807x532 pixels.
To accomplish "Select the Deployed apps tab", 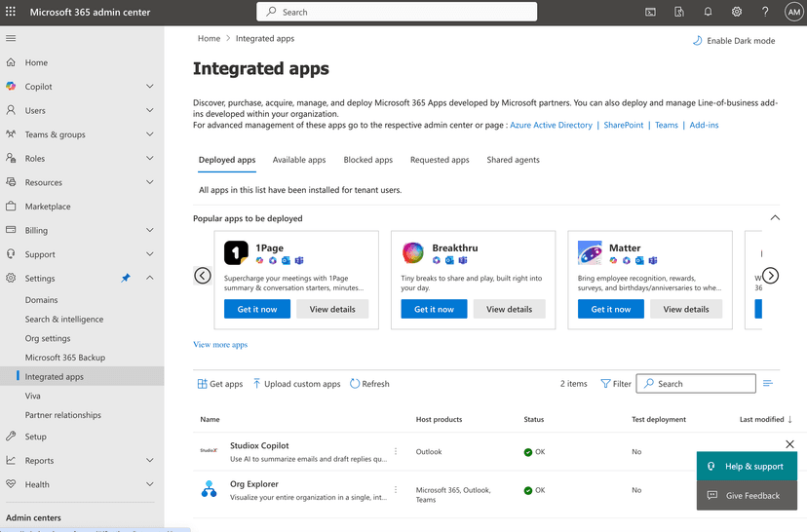I will 227,160.
